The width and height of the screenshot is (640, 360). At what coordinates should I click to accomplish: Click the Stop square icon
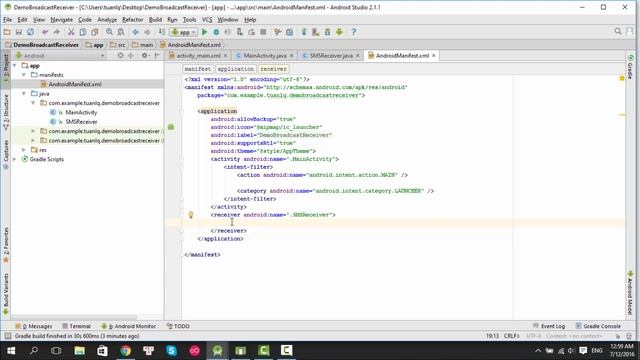tap(263, 32)
